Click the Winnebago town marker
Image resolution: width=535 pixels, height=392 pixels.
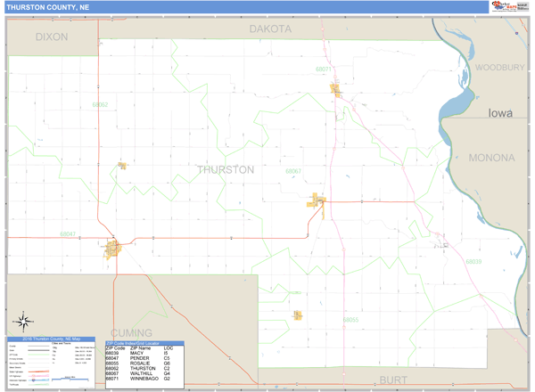pos(336,89)
